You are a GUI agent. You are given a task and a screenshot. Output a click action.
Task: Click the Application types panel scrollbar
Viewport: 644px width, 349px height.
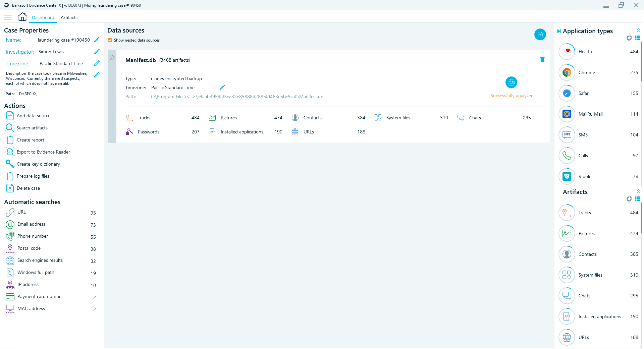tap(641, 61)
